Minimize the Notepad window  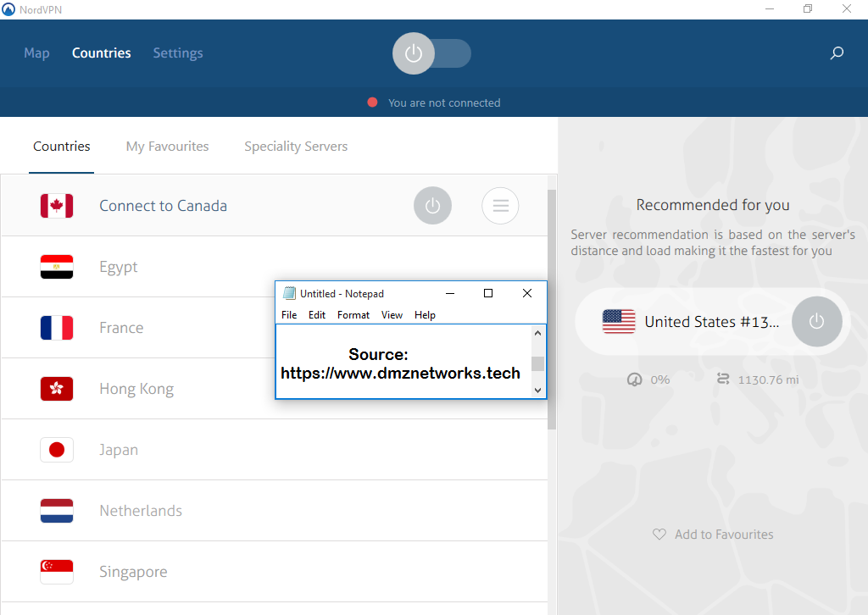tap(450, 293)
